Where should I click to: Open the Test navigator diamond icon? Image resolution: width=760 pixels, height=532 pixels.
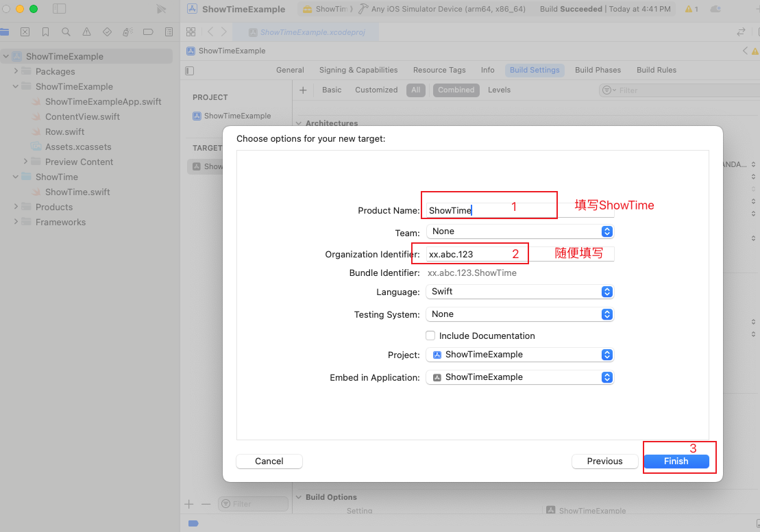tap(107, 32)
